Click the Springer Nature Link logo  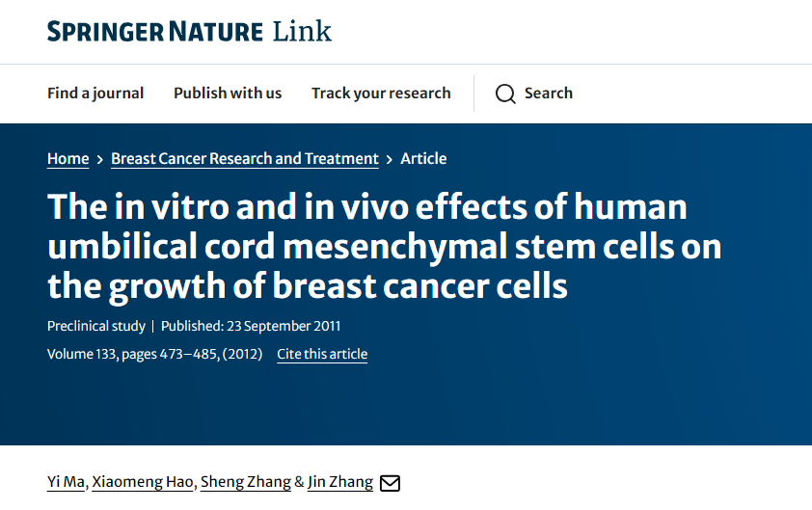[189, 32]
